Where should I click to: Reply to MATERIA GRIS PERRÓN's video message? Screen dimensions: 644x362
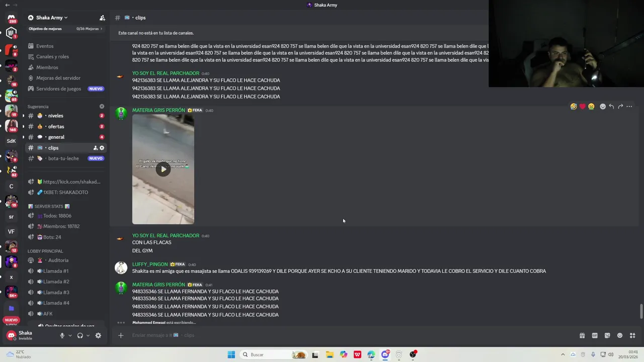[611, 107]
